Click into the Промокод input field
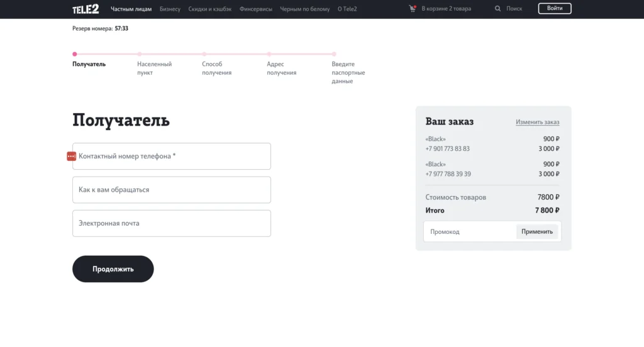 (x=469, y=231)
